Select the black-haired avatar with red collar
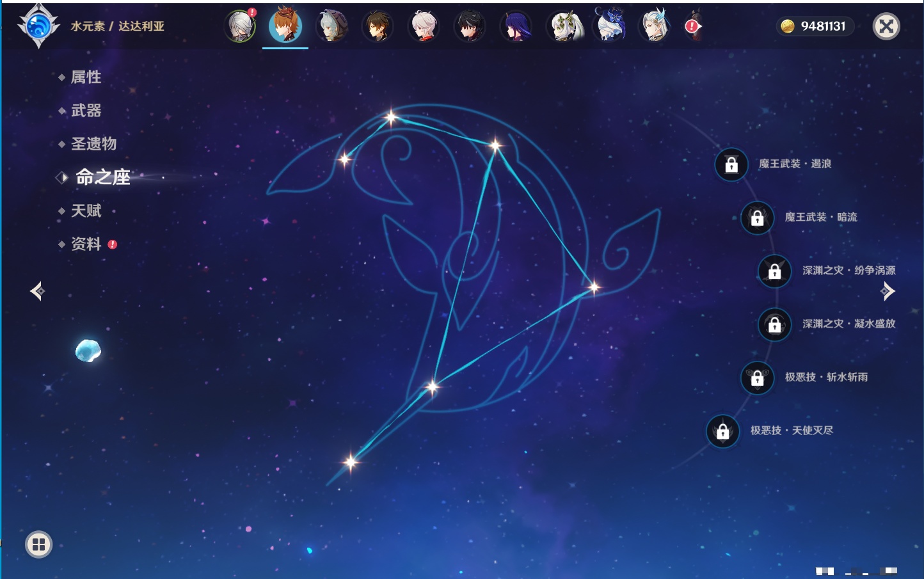Viewport: 924px width, 579px height. 470,26
